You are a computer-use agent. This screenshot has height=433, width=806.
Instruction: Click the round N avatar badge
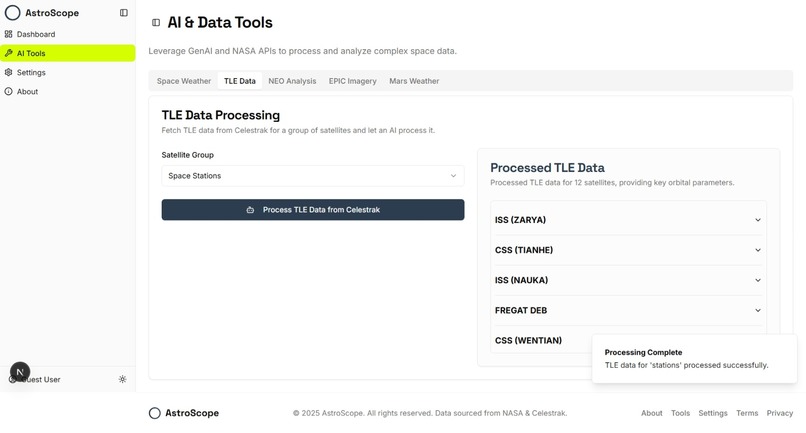point(20,372)
